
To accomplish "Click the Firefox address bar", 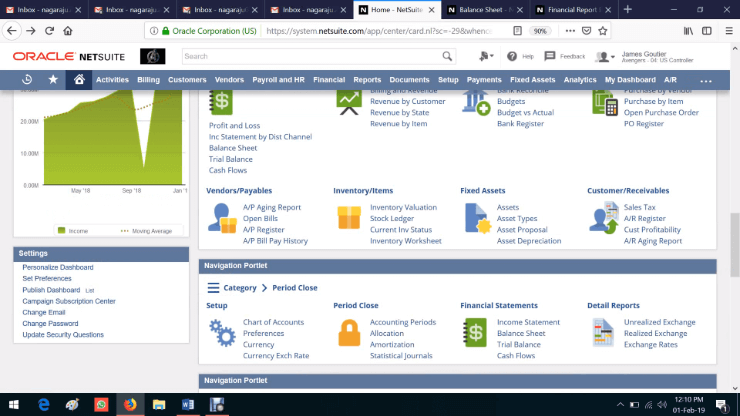I will tap(380, 31).
